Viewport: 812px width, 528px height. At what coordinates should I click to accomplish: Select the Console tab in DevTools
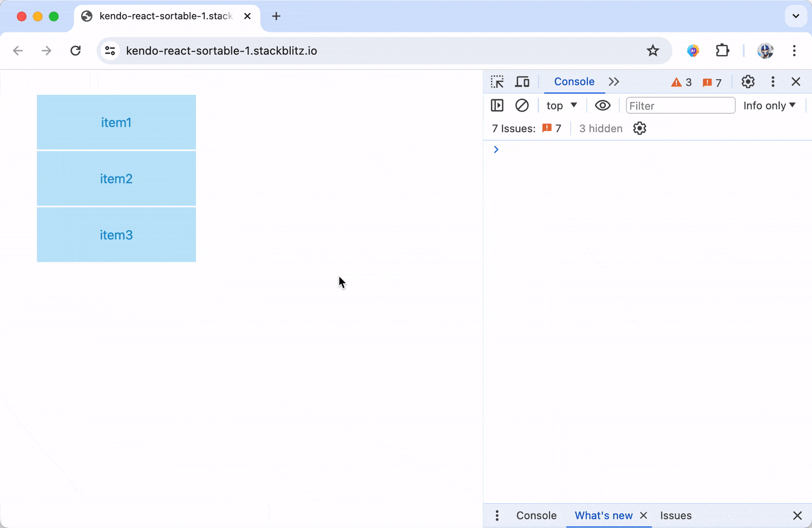(x=574, y=82)
